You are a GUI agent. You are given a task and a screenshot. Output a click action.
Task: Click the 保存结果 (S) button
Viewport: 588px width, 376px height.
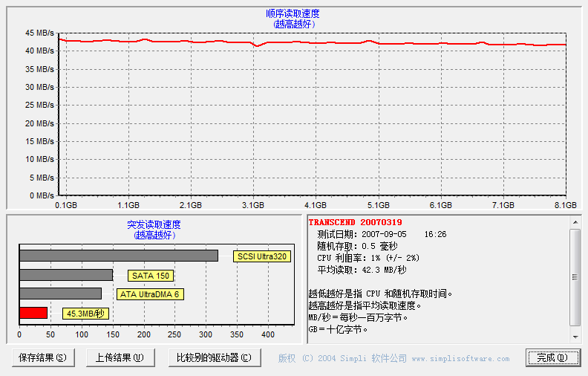tap(42, 357)
